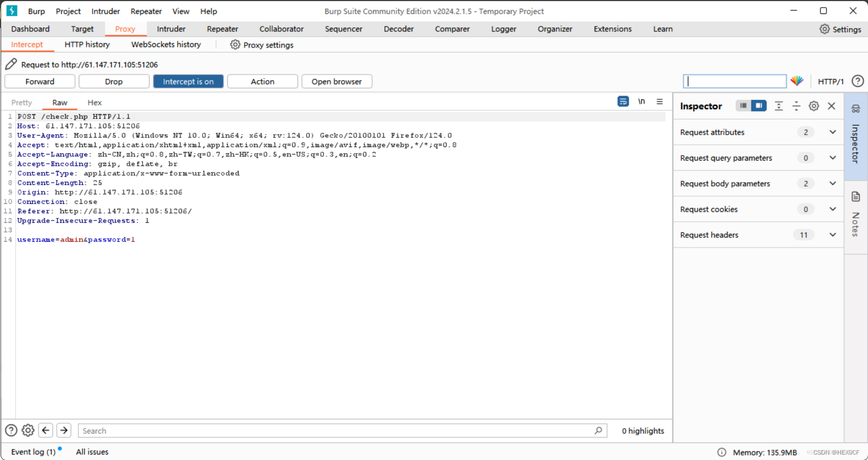Image resolution: width=868 pixels, height=460 pixels.
Task: Collapse all Inspector sections icon
Action: [x=796, y=106]
